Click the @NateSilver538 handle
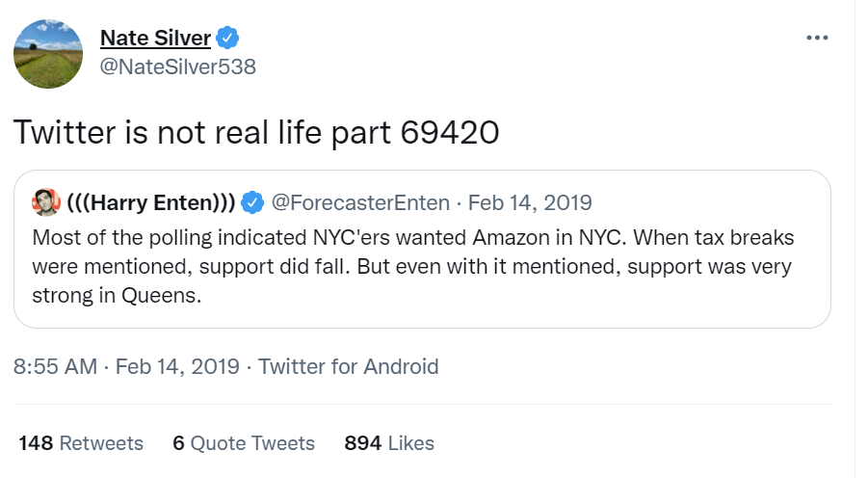868x478 pixels. click(178, 66)
